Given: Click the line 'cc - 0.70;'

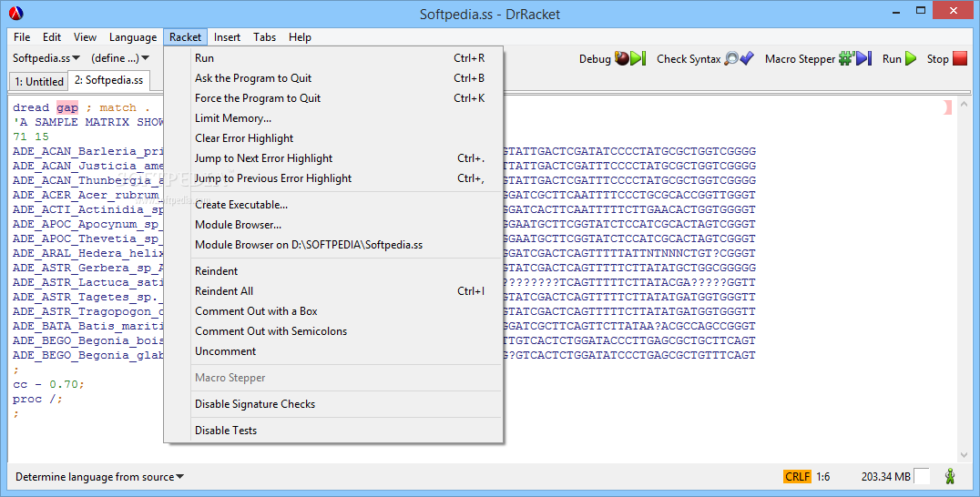Looking at the screenshot, I should pyautogui.click(x=48, y=384).
